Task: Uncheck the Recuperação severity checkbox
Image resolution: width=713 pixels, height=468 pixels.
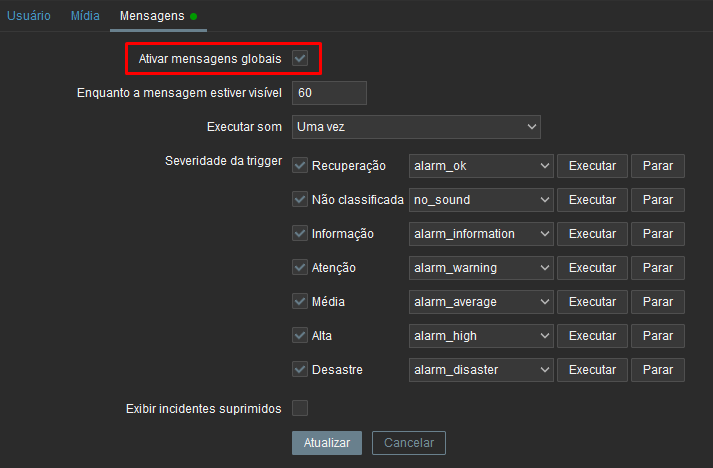Action: pos(300,165)
